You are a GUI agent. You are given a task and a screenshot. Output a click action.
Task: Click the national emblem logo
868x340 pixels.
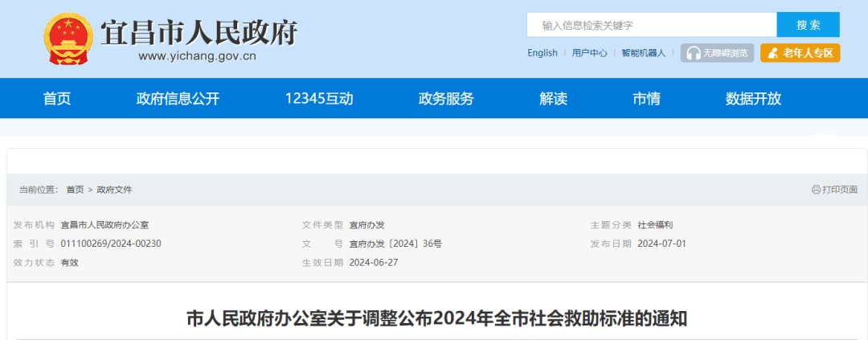click(66, 39)
